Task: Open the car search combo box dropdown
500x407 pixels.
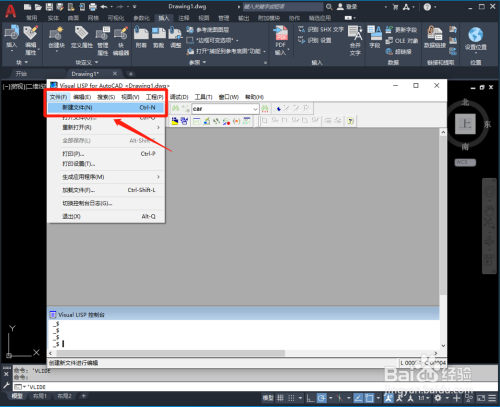Action: [x=255, y=109]
